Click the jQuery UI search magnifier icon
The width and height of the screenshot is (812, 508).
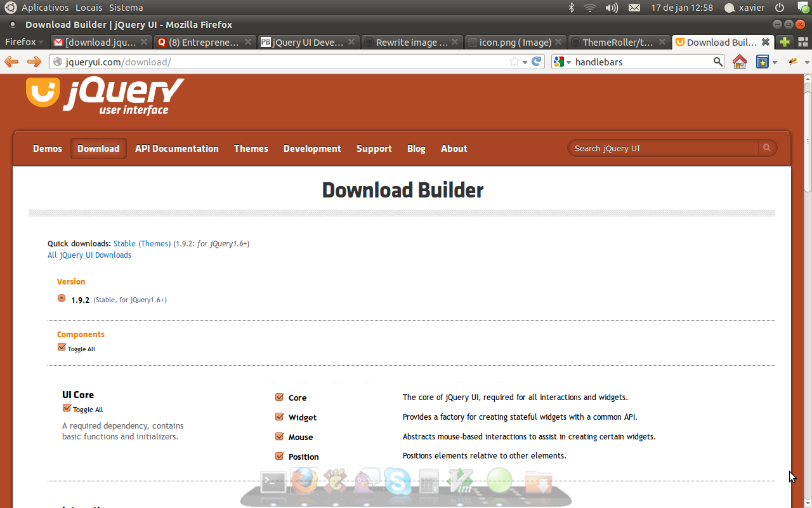[x=767, y=148]
